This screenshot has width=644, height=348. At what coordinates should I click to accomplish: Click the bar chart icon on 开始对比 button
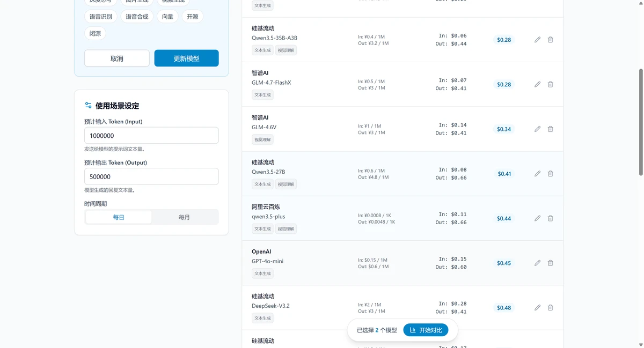pyautogui.click(x=412, y=330)
